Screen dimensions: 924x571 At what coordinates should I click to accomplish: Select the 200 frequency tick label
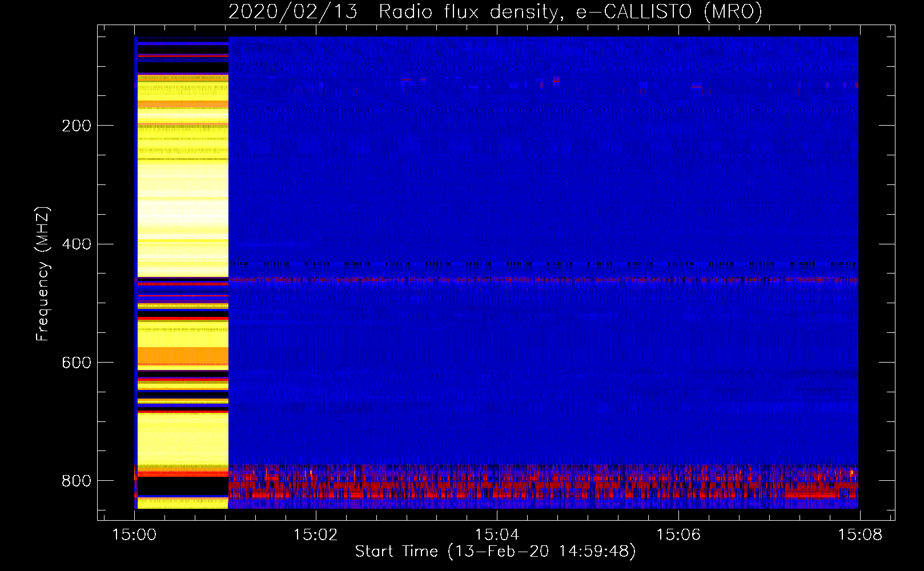pyautogui.click(x=77, y=126)
